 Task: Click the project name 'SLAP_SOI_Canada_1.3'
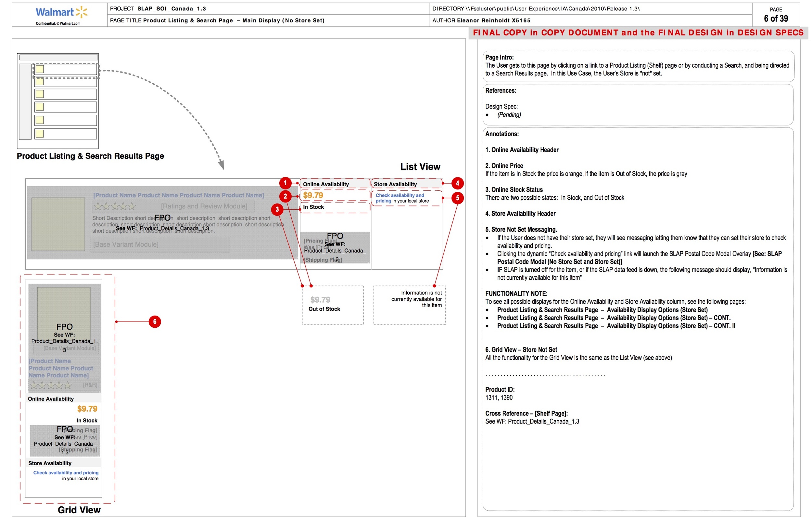pos(171,8)
